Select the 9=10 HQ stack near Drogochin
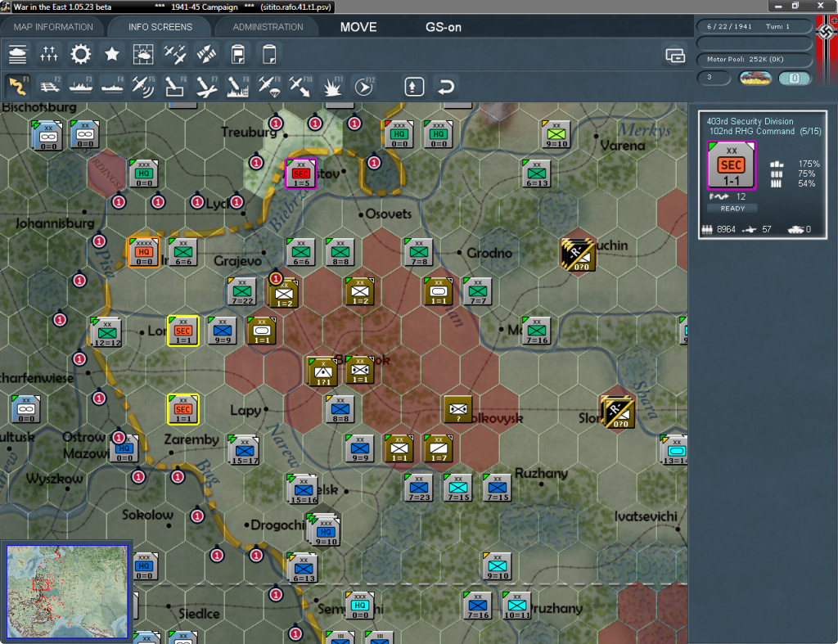The height and width of the screenshot is (644, 838). click(x=325, y=530)
